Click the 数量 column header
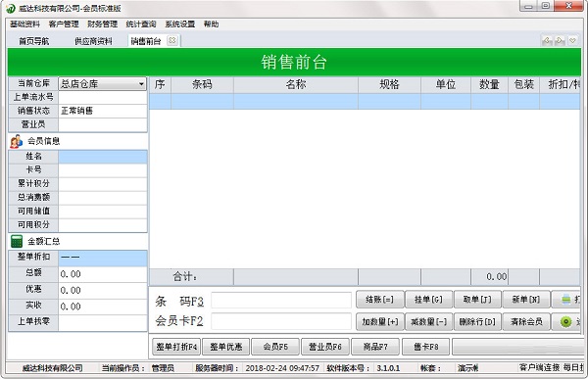The height and width of the screenshot is (379, 588). [489, 85]
